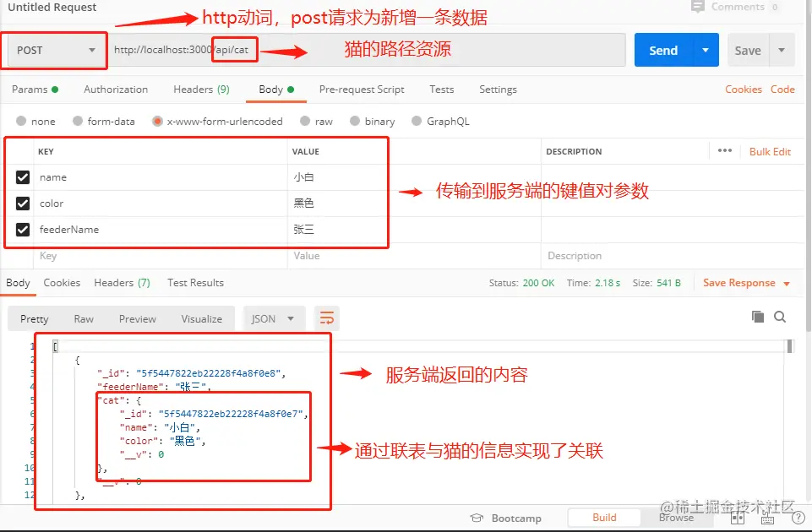Click the Untitled Request title

click(52, 8)
